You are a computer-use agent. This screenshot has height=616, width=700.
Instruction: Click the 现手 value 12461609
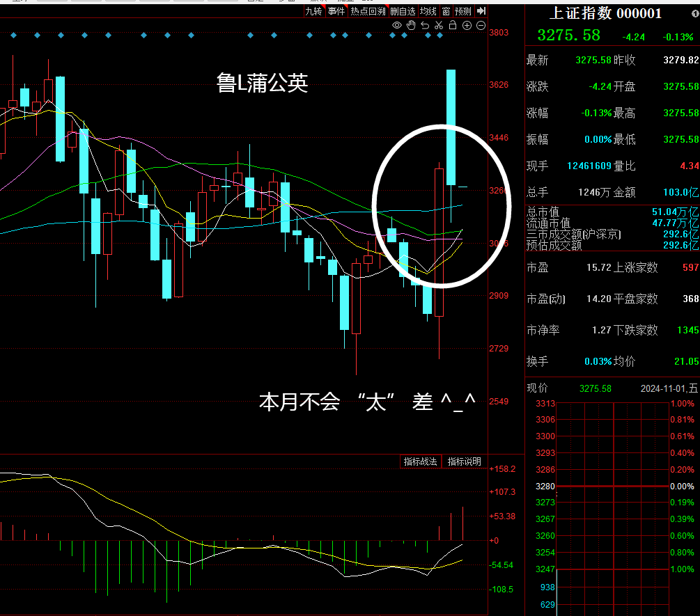[x=589, y=166]
